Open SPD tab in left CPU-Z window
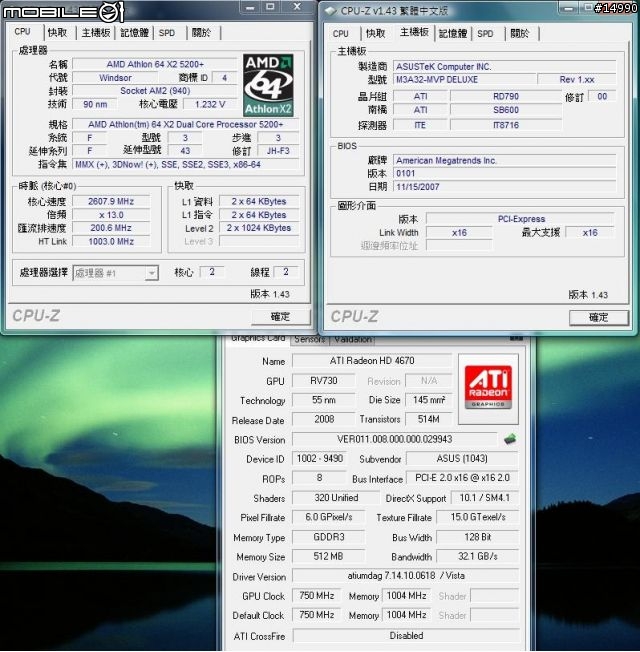This screenshot has height=652, width=640. click(x=167, y=33)
